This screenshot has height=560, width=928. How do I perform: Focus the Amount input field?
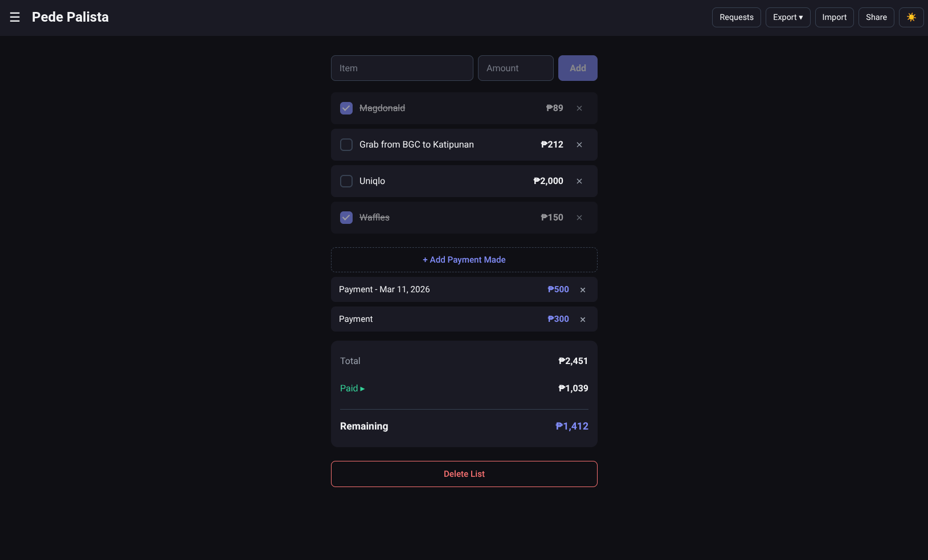pyautogui.click(x=515, y=68)
